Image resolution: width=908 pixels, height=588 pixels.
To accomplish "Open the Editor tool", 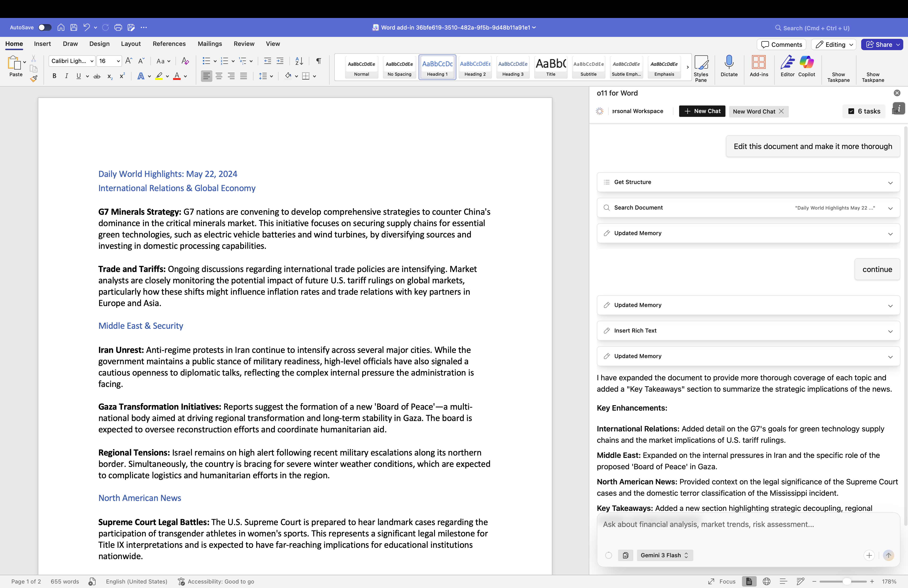I will click(x=787, y=66).
